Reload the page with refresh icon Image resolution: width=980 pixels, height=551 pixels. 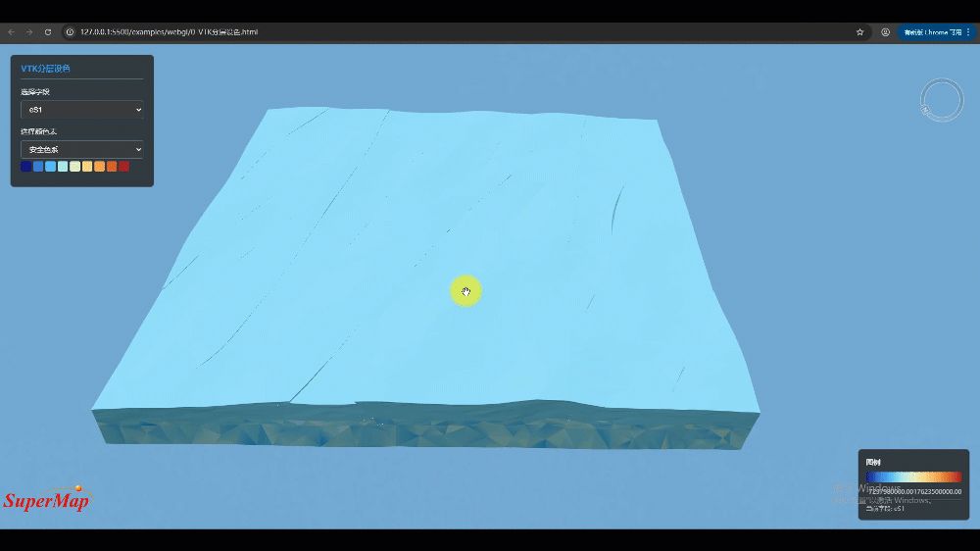(47, 32)
